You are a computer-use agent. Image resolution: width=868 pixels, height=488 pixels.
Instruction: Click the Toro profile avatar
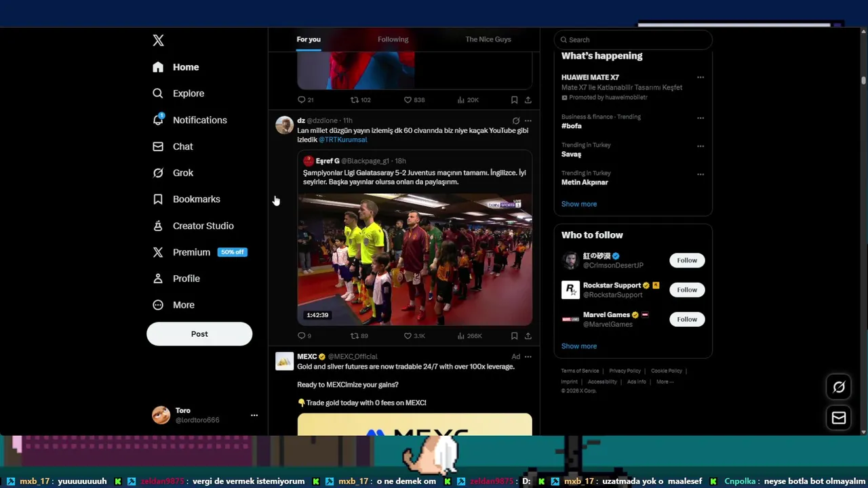click(161, 415)
